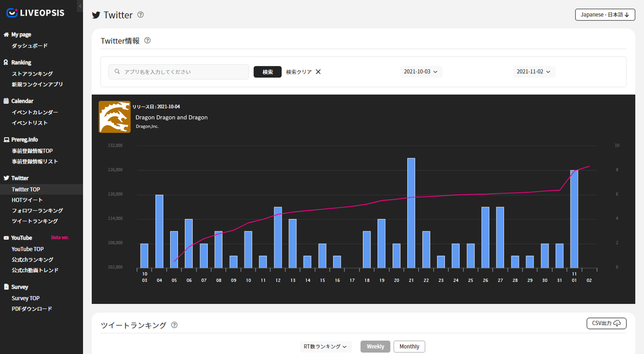Click the X icon to clear search
The height and width of the screenshot is (354, 644).
318,72
